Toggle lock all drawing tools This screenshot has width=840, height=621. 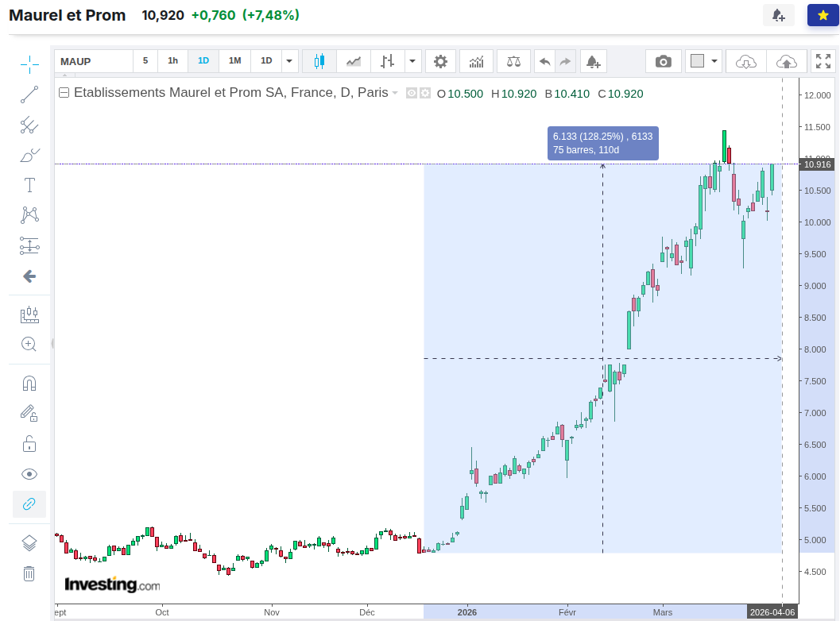pos(29,444)
